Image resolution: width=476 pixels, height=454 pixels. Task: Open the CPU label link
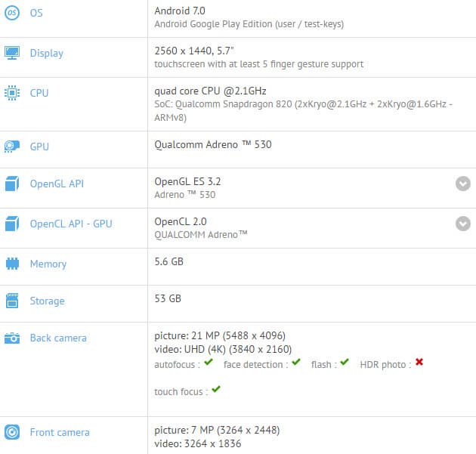39,93
